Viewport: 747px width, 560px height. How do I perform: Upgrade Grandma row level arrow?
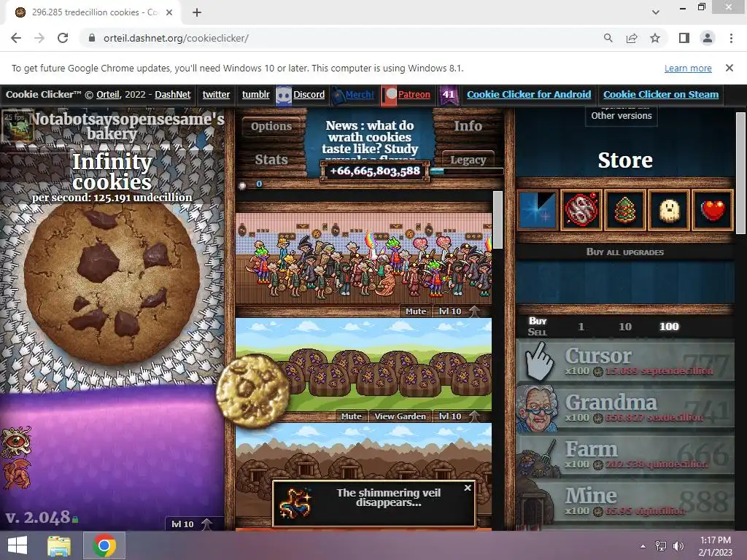point(473,311)
